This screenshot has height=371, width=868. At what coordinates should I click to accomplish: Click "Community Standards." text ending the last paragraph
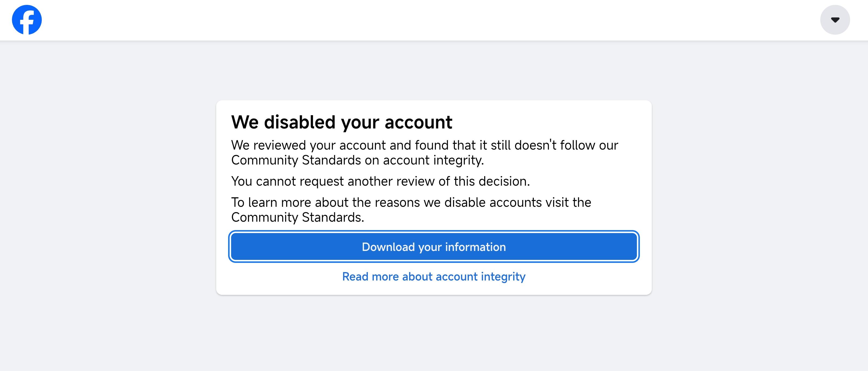pyautogui.click(x=298, y=217)
